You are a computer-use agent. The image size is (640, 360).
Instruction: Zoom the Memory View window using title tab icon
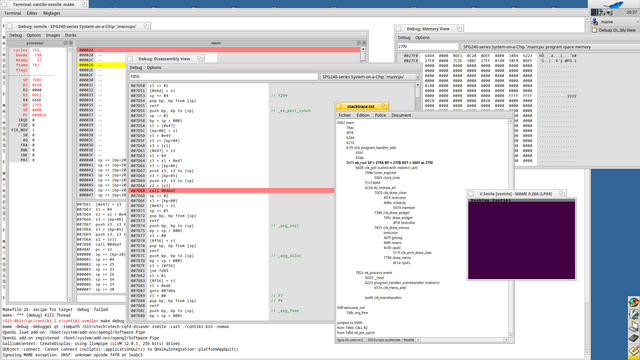[x=459, y=29]
